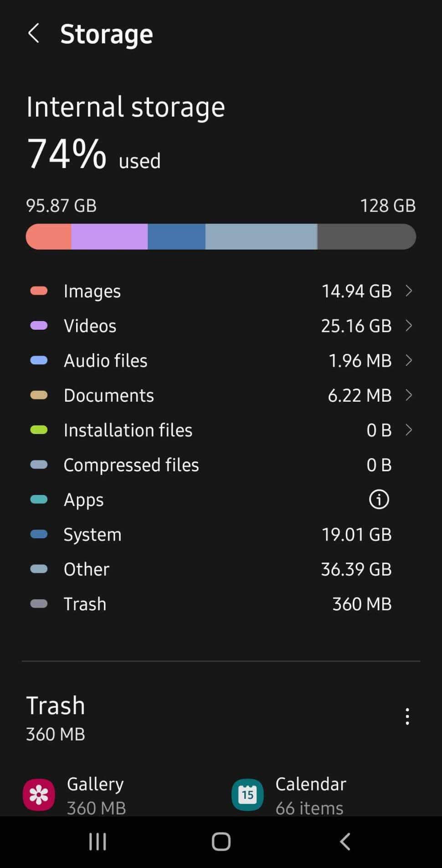Click the Videos category color dot
This screenshot has height=868, width=442.
click(x=39, y=326)
